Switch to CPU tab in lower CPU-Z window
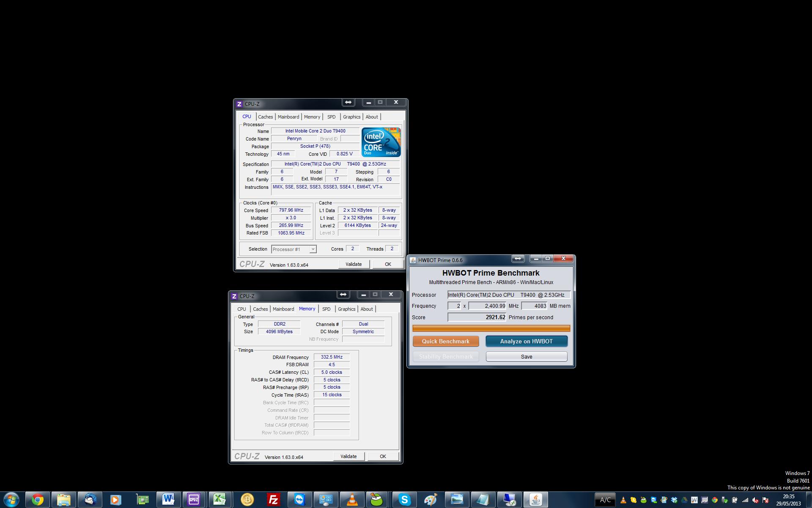812x508 pixels. (x=242, y=309)
